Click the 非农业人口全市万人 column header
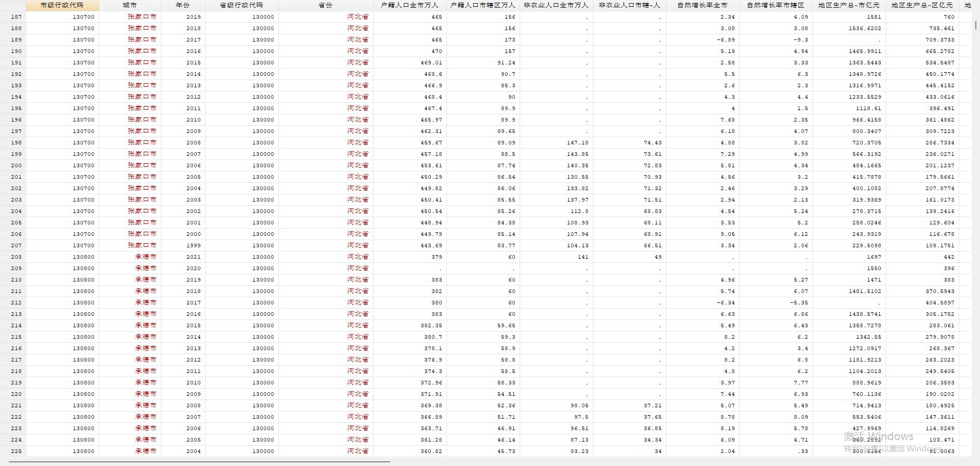 pos(556,5)
